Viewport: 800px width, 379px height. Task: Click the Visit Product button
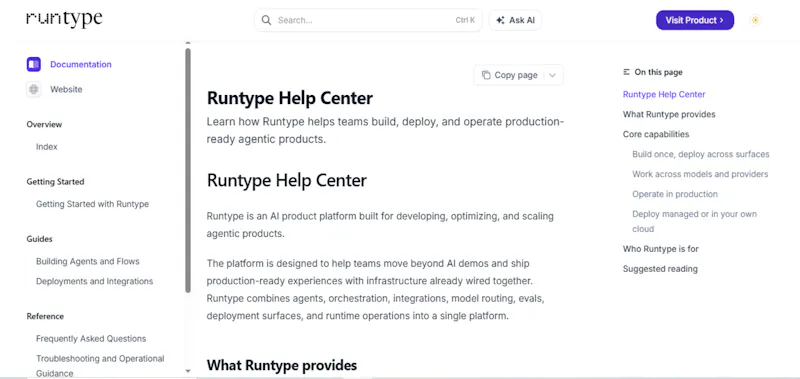click(x=695, y=20)
